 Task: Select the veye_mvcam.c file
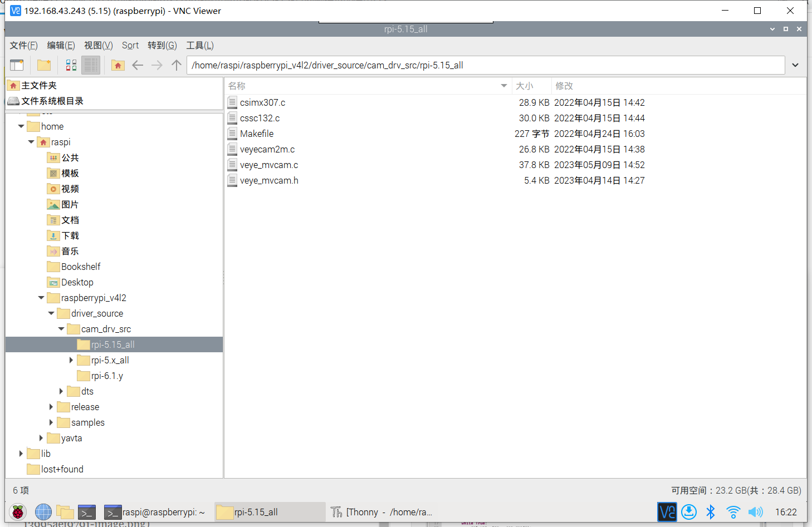pyautogui.click(x=268, y=165)
